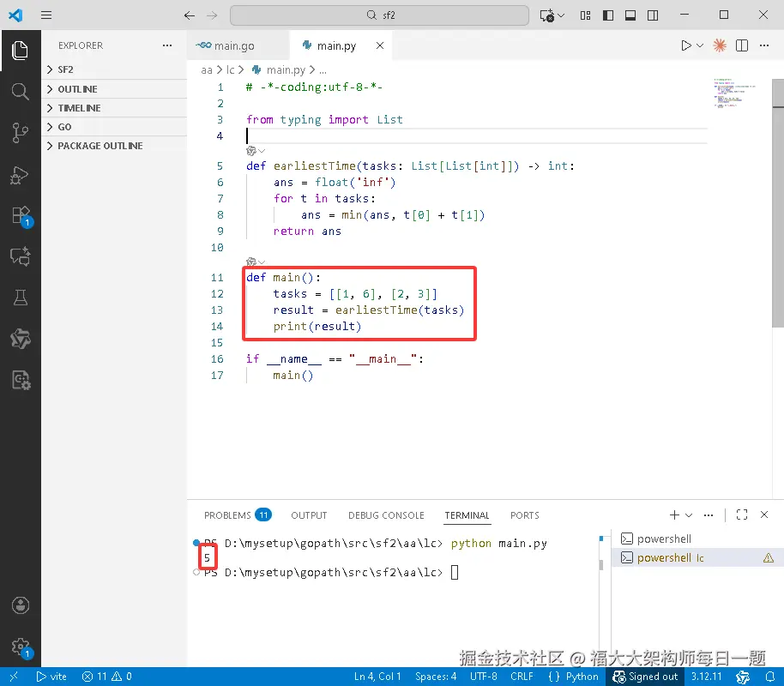This screenshot has height=686, width=784.
Task: Open terminal panel More Actions ellipsis
Action: point(709,514)
